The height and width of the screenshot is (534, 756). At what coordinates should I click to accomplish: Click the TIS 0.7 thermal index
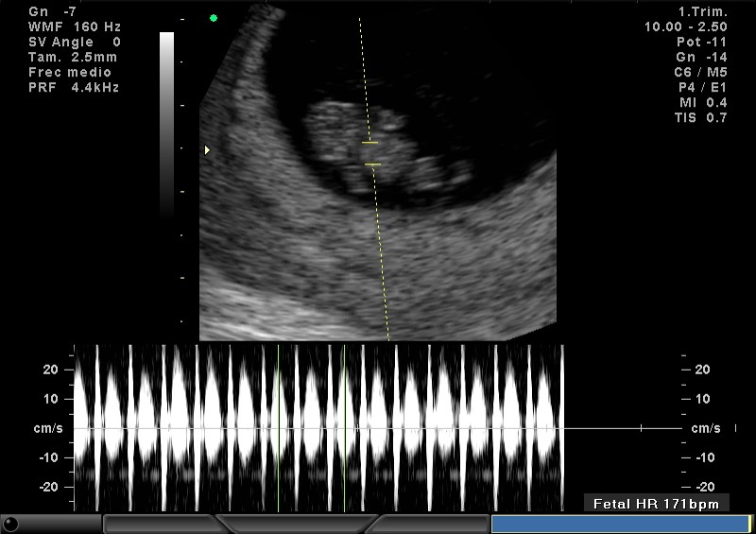(x=702, y=118)
